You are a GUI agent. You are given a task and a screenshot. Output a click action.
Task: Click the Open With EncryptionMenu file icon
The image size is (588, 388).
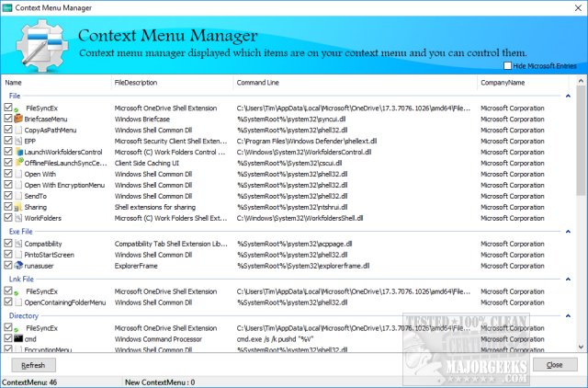pyautogui.click(x=18, y=185)
